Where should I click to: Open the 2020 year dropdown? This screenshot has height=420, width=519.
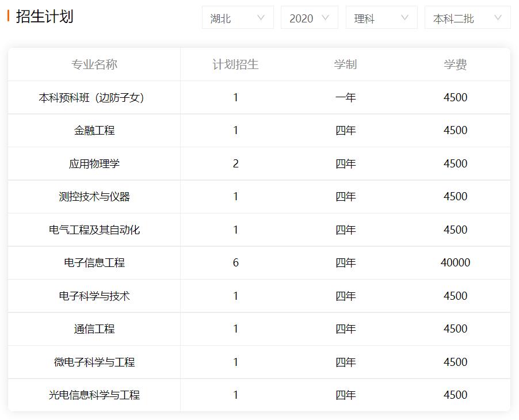(309, 18)
